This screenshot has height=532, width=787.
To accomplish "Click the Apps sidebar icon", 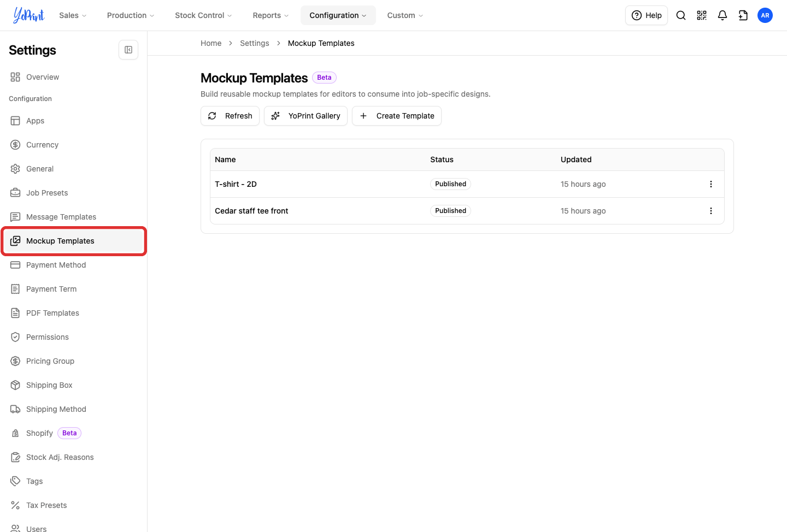I will (x=15, y=121).
